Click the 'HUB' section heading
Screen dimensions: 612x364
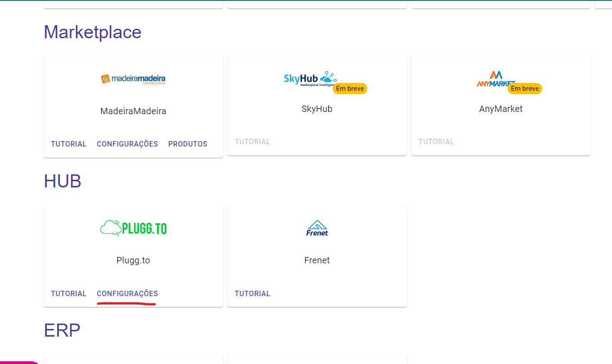63,181
